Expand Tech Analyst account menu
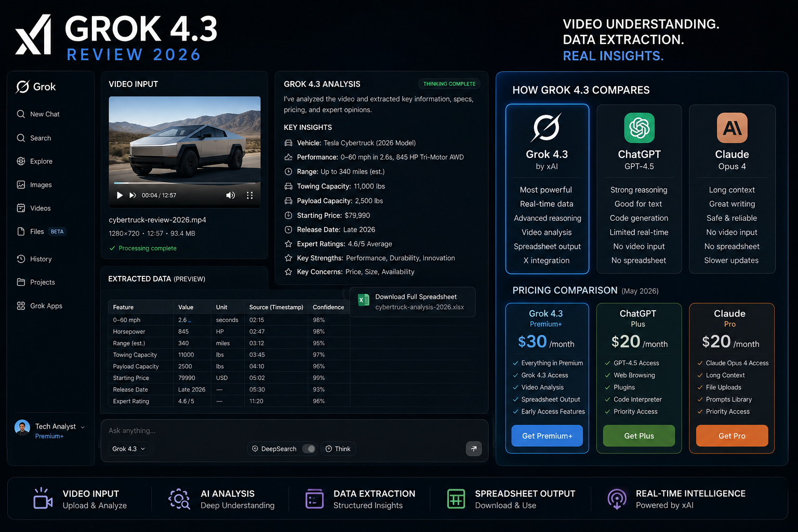This screenshot has width=798, height=532. click(83, 427)
